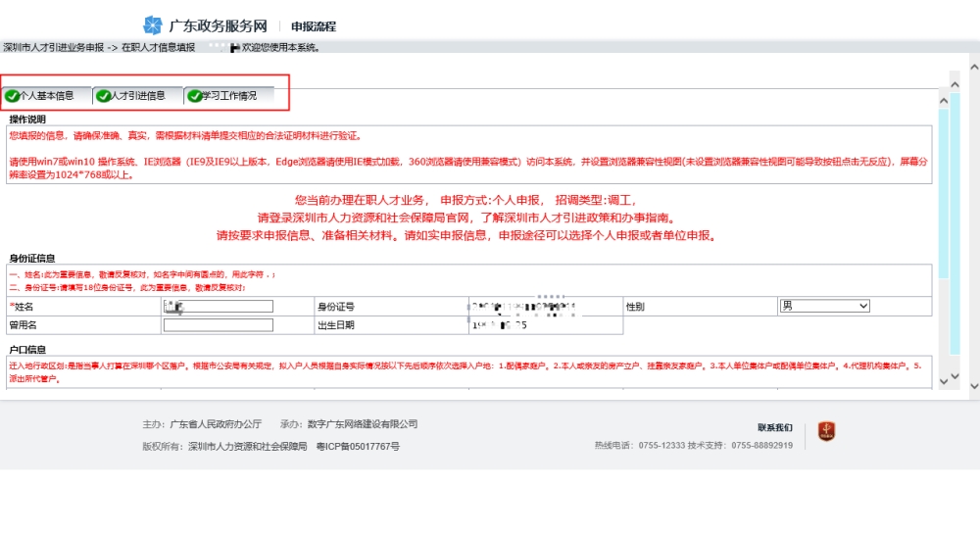Click outer page scrollbar up arrow
Screen dimensions: 980x535
pyautogui.click(x=974, y=67)
